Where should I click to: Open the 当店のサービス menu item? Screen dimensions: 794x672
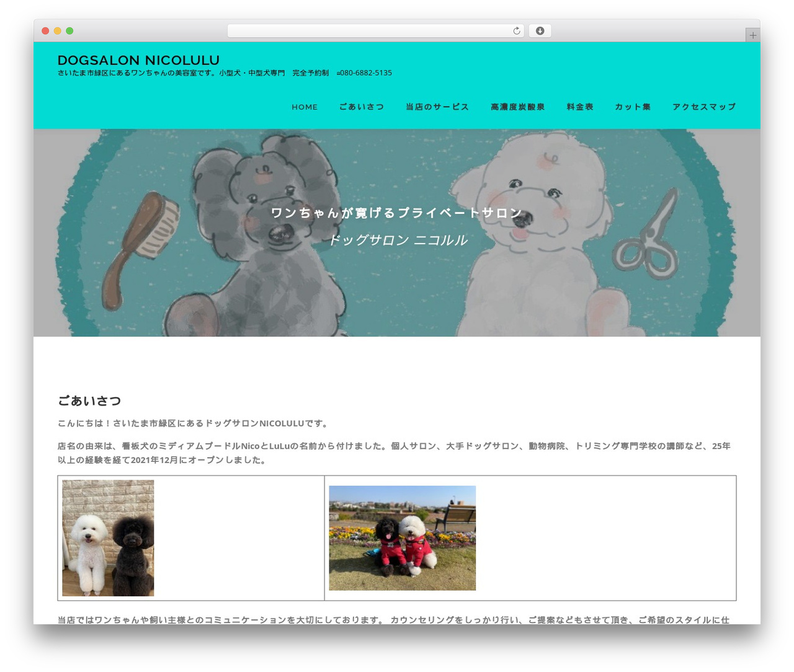pyautogui.click(x=437, y=107)
